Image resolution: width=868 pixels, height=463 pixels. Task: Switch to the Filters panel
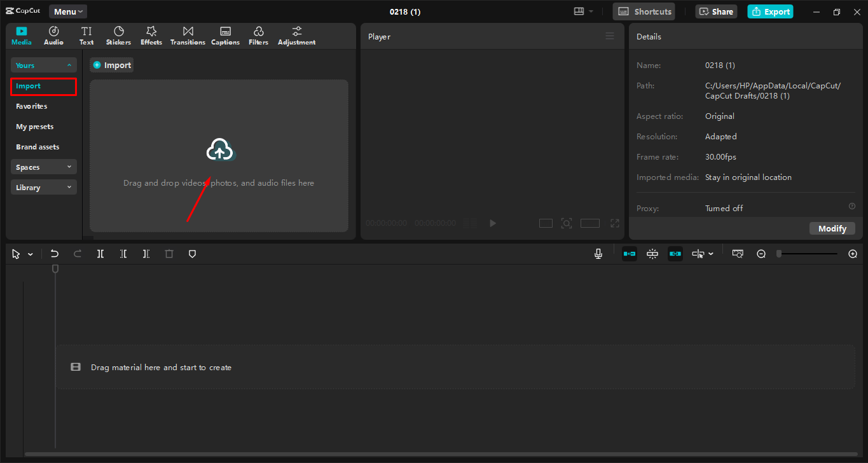[258, 35]
